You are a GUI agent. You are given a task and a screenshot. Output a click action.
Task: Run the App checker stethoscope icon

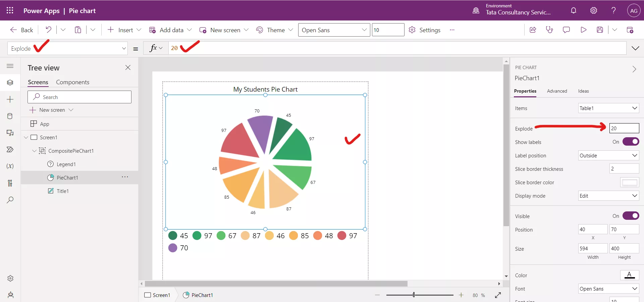coord(550,30)
